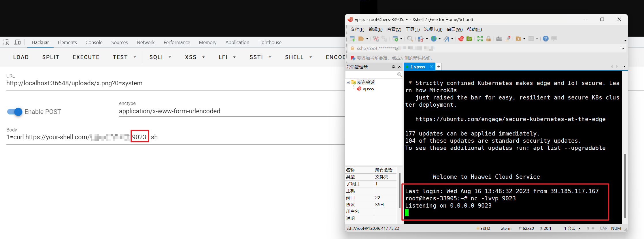The height and width of the screenshot is (239, 644).
Task: Click the DevTools inspect element picker icon
Action: [6, 42]
